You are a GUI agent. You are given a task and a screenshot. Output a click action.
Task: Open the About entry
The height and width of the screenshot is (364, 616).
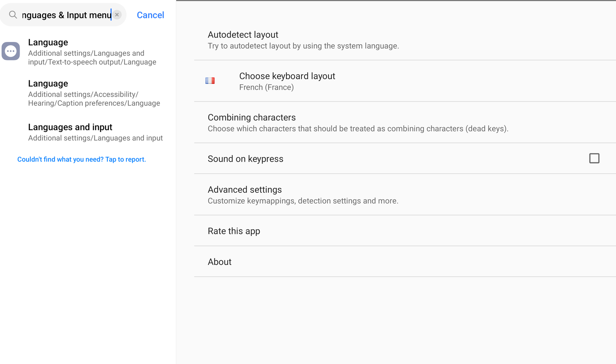(220, 262)
